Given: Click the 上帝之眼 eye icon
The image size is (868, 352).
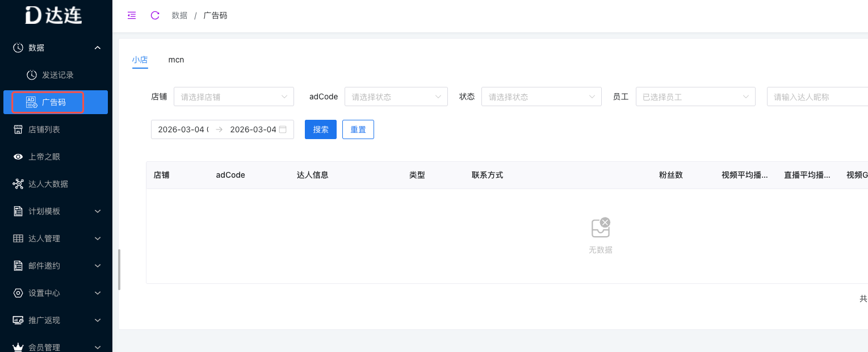Looking at the screenshot, I should (18, 157).
